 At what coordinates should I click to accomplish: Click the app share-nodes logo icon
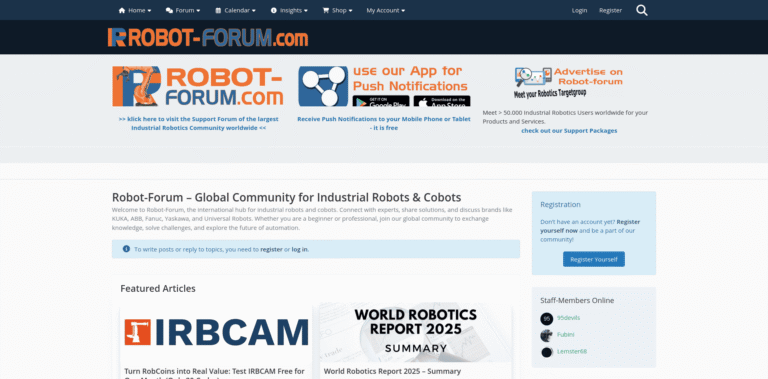click(x=323, y=86)
